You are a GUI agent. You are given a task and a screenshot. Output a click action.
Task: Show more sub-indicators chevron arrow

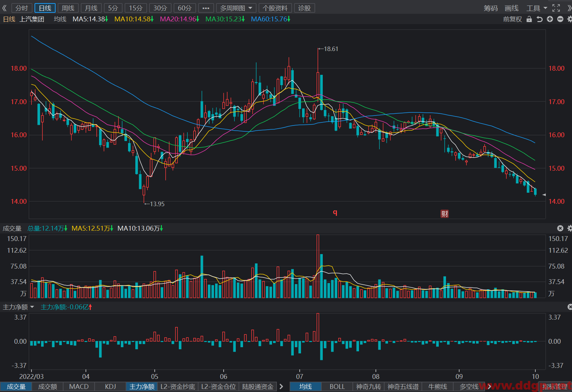tap(281, 387)
